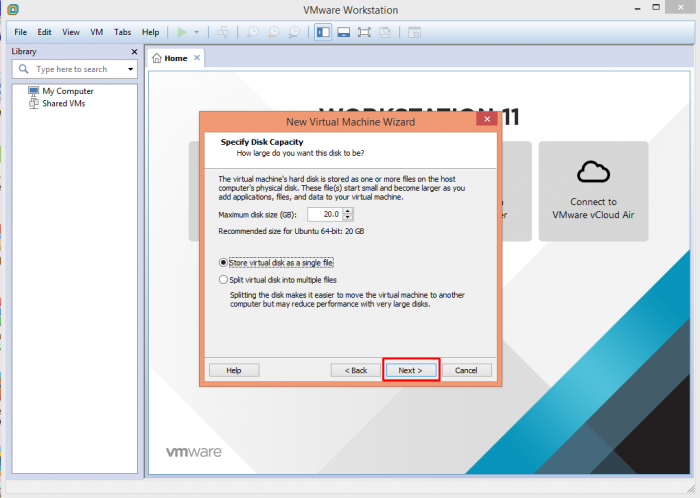Screen dimensions: 700x498
Task: Increase maximum disk size with up arrow
Action: [348, 211]
